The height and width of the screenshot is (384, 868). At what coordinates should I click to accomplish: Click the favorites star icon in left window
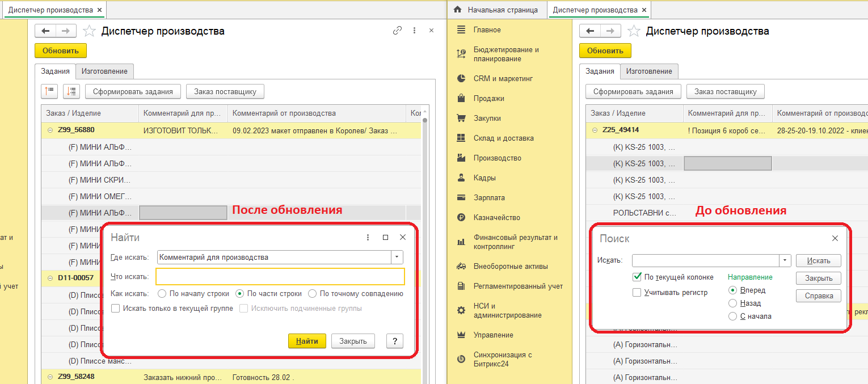89,31
